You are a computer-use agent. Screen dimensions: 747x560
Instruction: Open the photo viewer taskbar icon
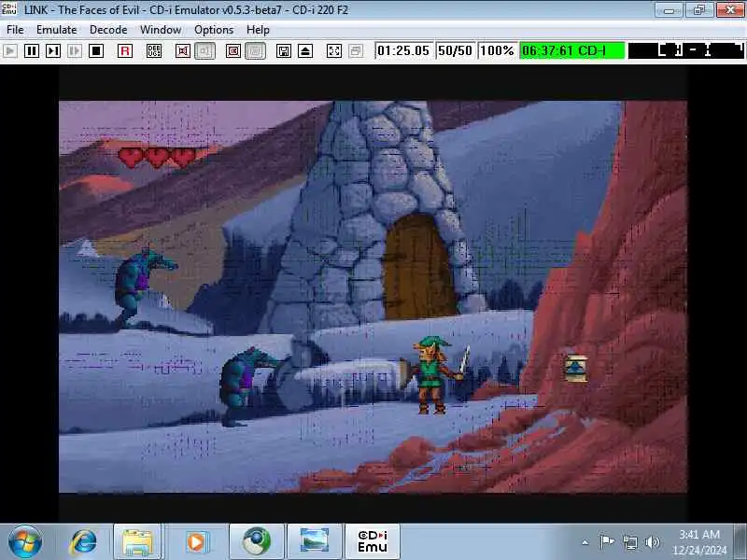point(315,542)
